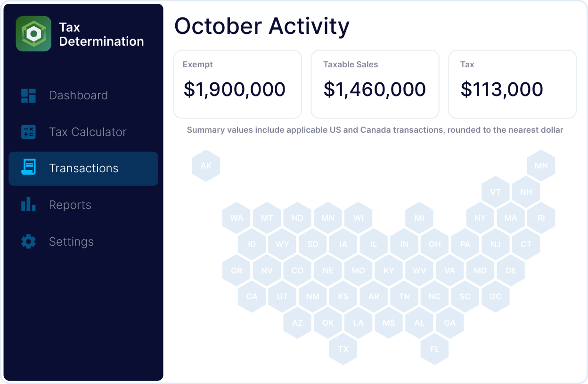This screenshot has width=588, height=384.
Task: Click the Dashboard grid icon
Action: point(29,96)
